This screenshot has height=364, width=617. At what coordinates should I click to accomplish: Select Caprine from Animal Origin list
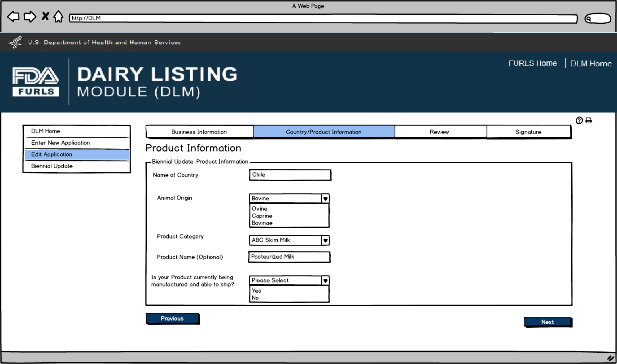pos(262,216)
